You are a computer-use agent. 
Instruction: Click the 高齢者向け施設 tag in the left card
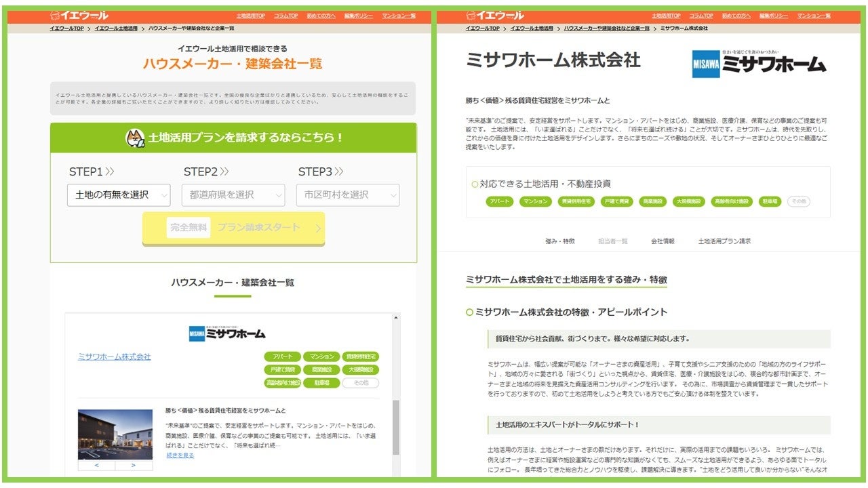coord(282,383)
